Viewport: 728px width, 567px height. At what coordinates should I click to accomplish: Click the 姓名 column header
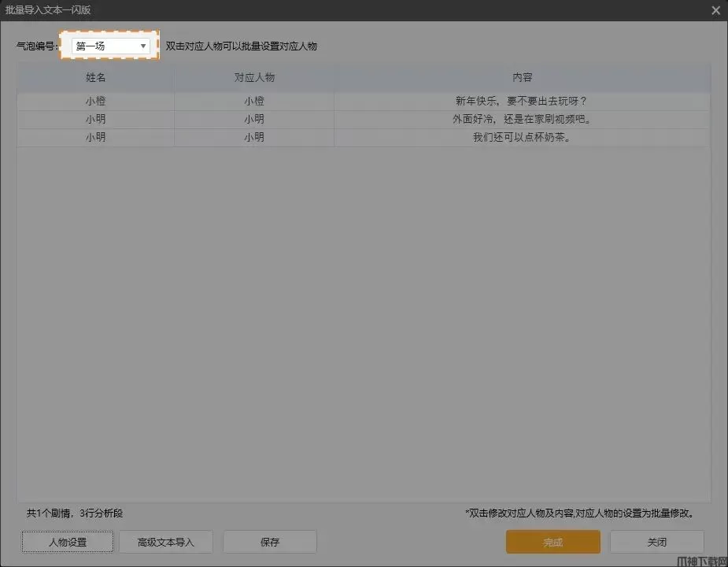[x=95, y=78]
